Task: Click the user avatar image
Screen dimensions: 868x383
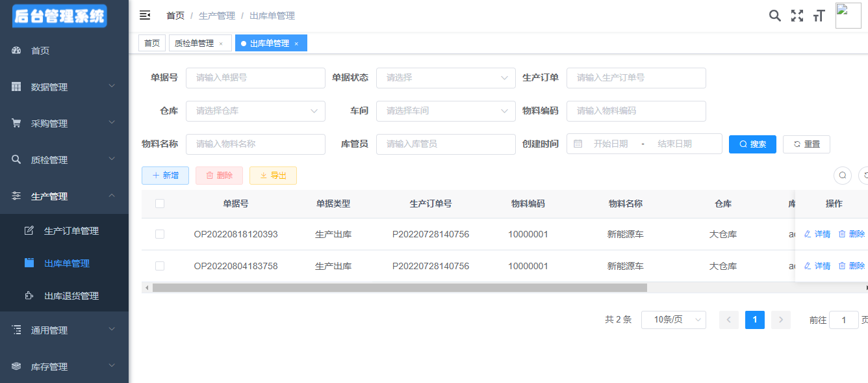Action: pyautogui.click(x=848, y=16)
